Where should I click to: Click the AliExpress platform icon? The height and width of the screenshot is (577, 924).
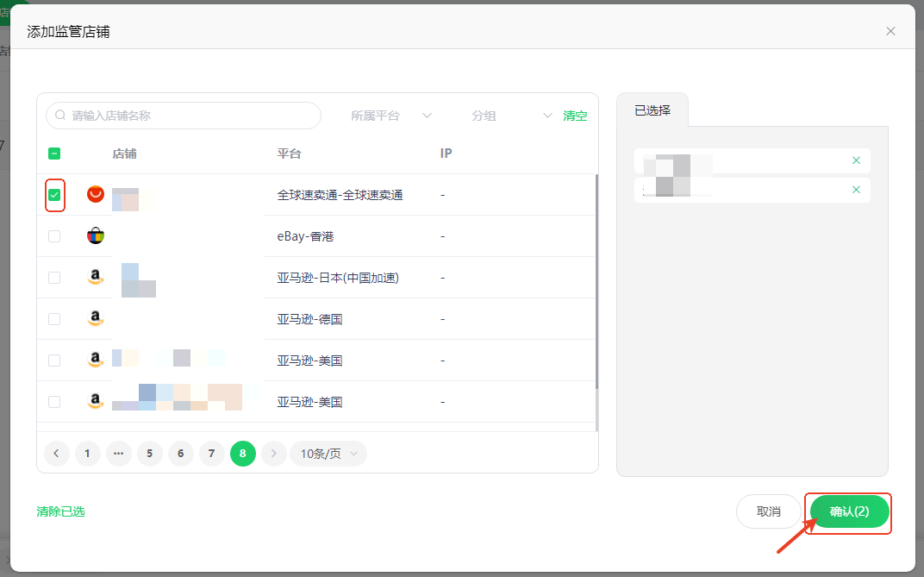[x=96, y=194]
